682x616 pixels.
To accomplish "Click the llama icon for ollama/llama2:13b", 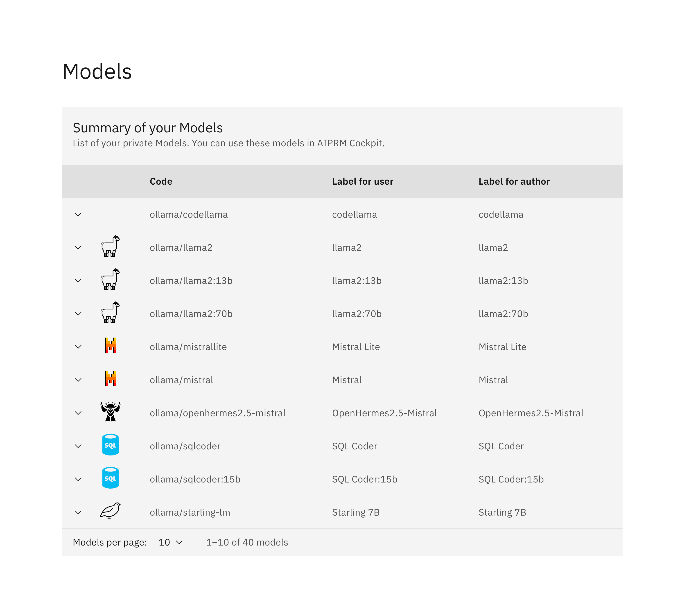I will [x=110, y=280].
